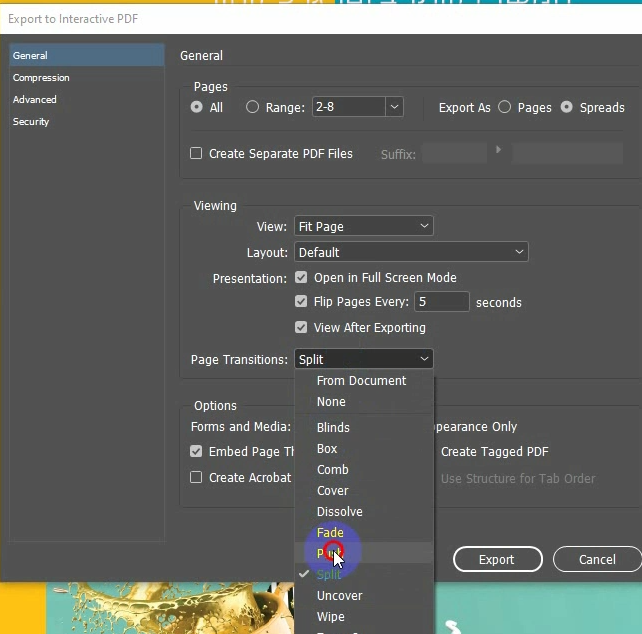Pick the Fade transition option
642x634 pixels.
click(x=330, y=533)
